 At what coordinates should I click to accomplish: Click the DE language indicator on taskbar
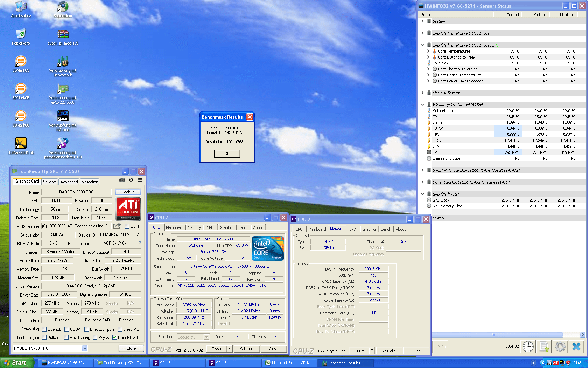tap(533, 363)
